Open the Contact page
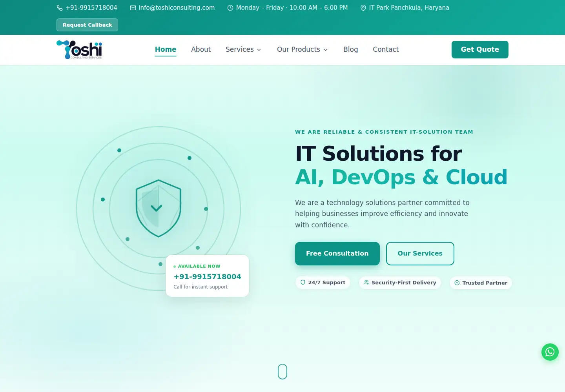Screen dimensions: 565x392 (x=386, y=49)
